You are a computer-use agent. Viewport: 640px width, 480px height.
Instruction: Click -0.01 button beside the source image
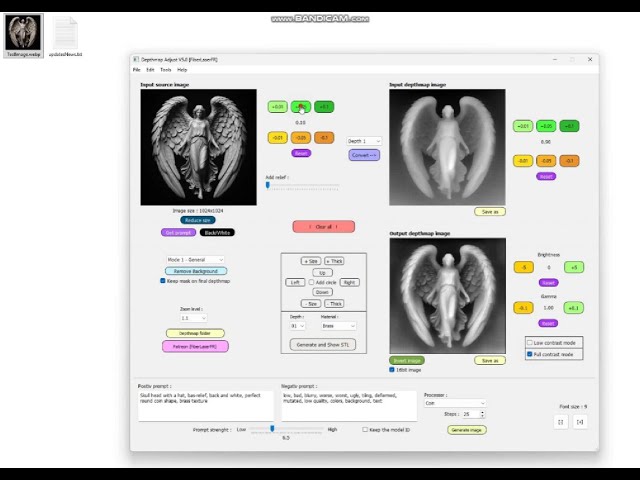(278, 138)
